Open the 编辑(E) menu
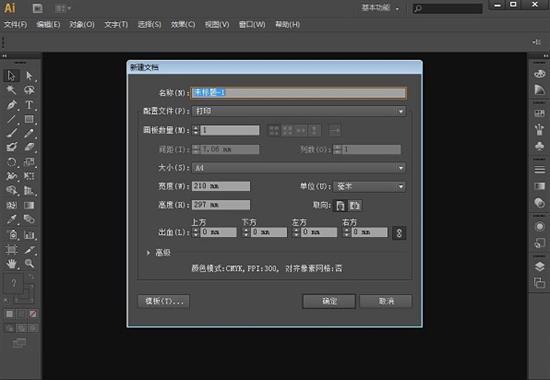The width and height of the screenshot is (550, 380). [48, 25]
